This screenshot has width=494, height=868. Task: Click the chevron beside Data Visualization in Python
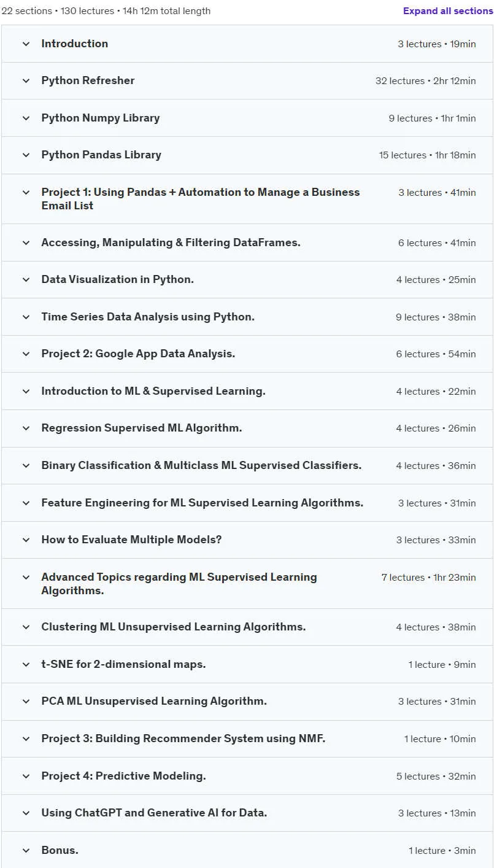(x=26, y=280)
